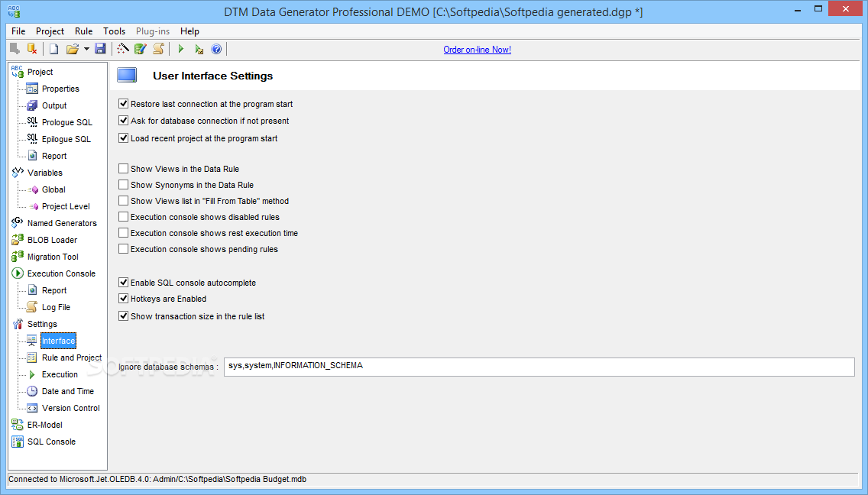Maximize the DTM Data Generator window

tap(818, 9)
